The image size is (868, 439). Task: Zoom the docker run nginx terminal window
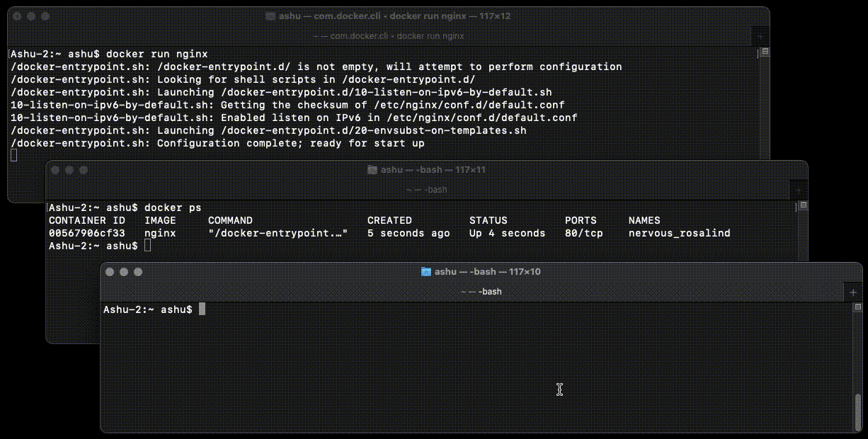(x=46, y=16)
